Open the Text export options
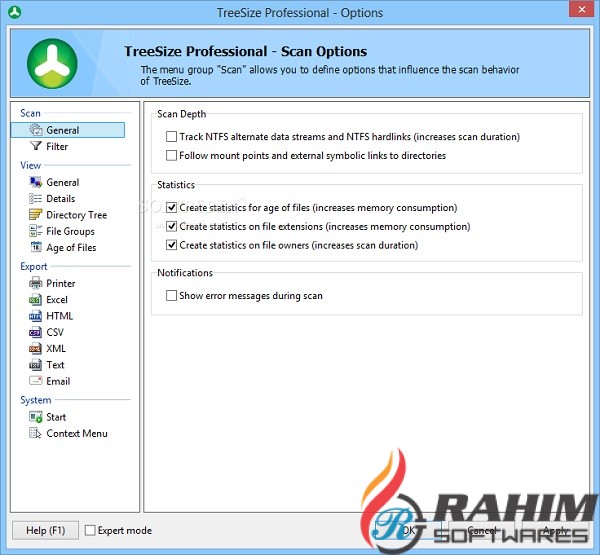This screenshot has height=555, width=600. pyautogui.click(x=55, y=365)
